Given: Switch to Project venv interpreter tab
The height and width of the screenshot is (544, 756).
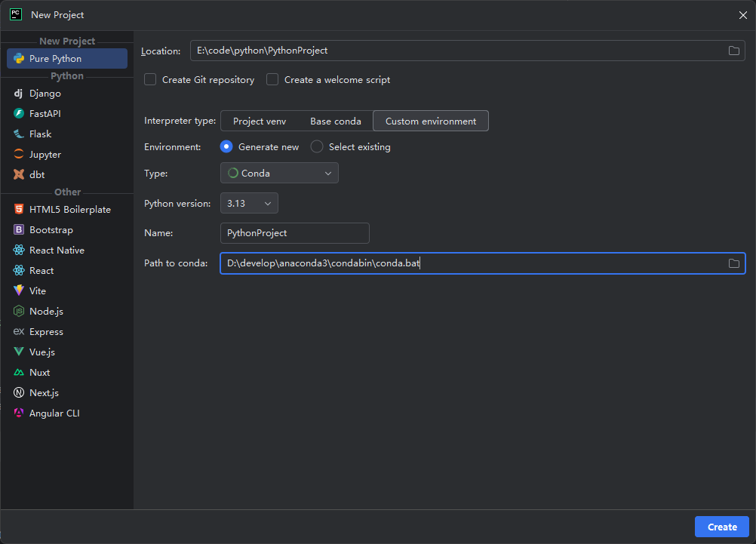Looking at the screenshot, I should 260,121.
